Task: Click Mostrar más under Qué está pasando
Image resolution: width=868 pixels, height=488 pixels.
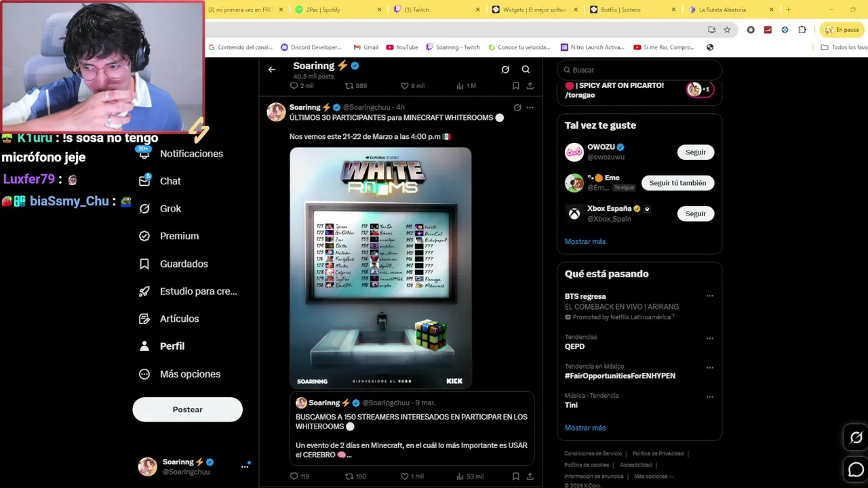Action: point(585,428)
